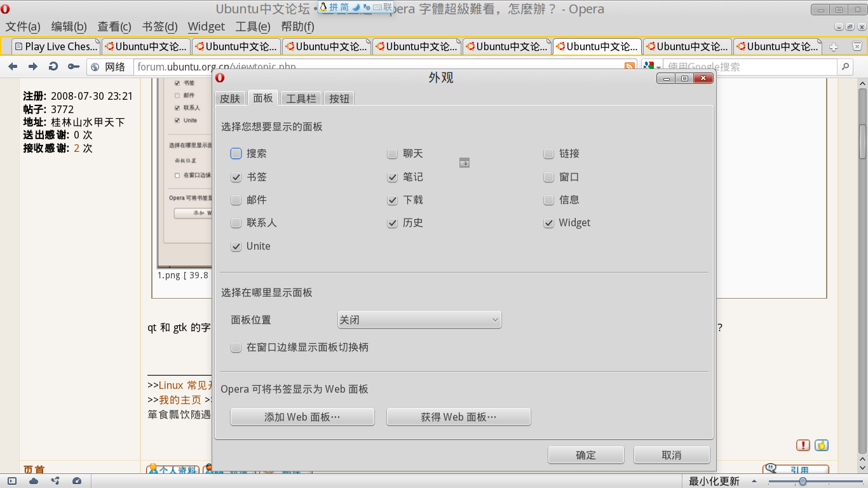868x488 pixels.
Task: Enable the 窗口 panel checkbox
Action: (x=549, y=177)
